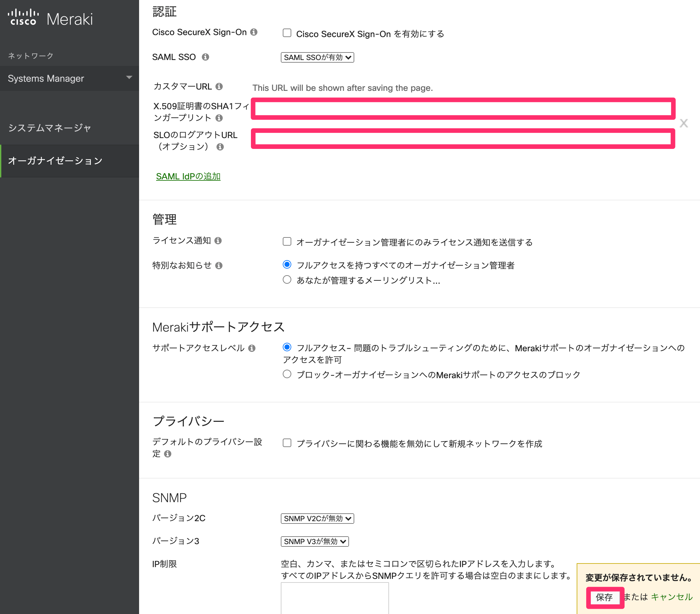Open info icon for X.509 SHA1 fingerprint

tap(219, 118)
